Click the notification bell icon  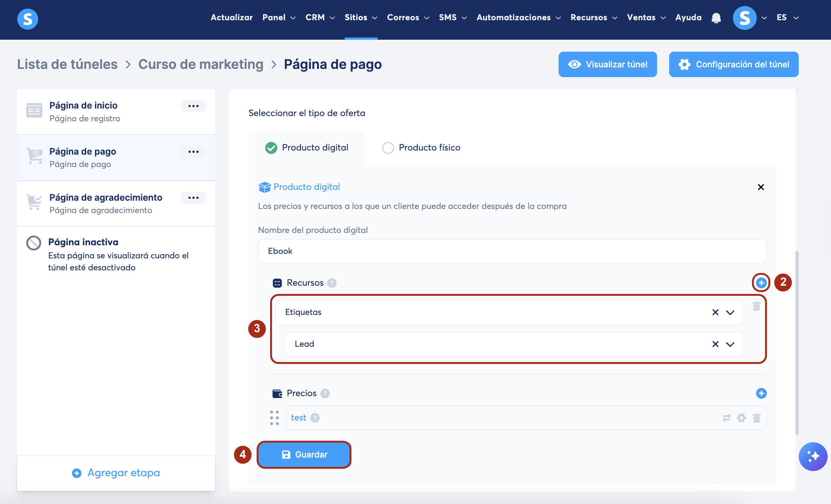click(716, 18)
